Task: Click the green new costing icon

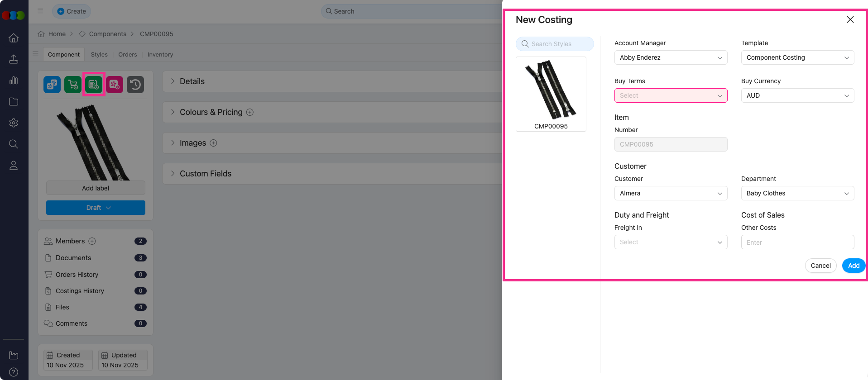Action: (x=94, y=85)
